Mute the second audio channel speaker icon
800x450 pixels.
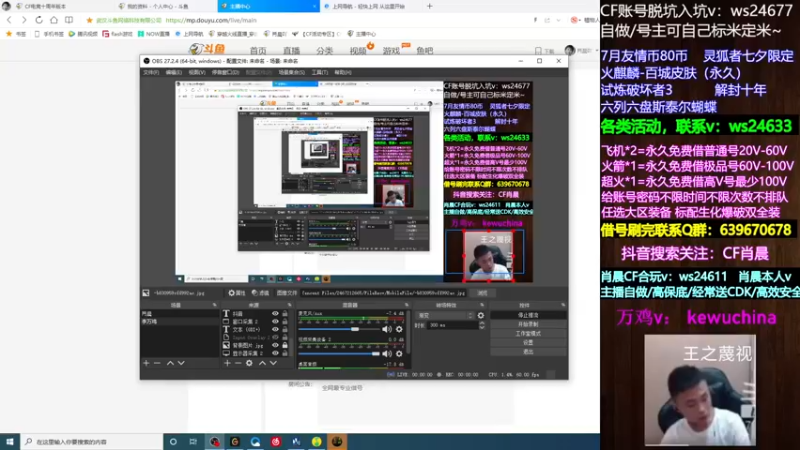[x=387, y=353]
